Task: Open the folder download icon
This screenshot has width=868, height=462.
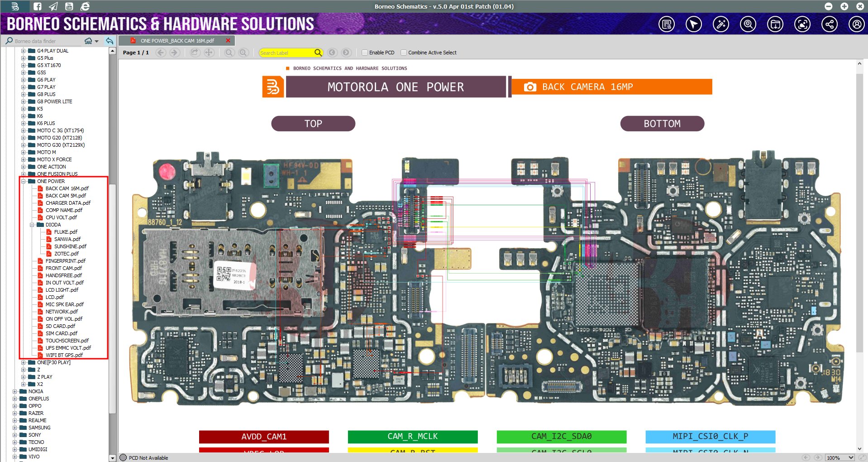Action: click(x=775, y=24)
